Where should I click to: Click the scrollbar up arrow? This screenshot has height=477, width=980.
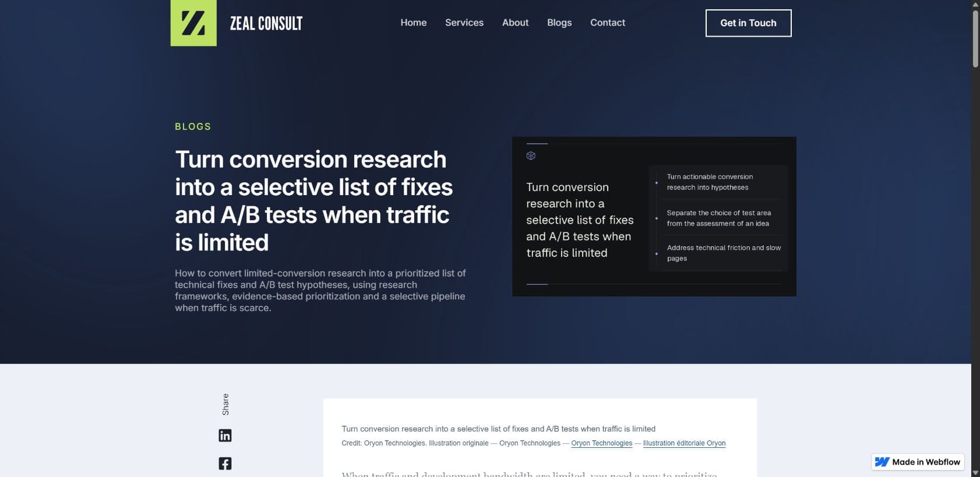click(975, 4)
